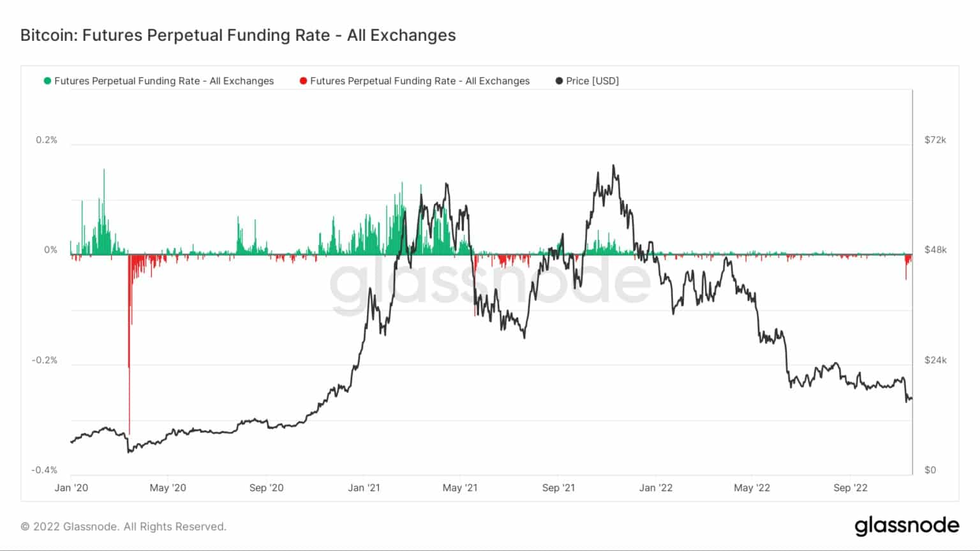Click the Price [USD] legend label

(593, 81)
